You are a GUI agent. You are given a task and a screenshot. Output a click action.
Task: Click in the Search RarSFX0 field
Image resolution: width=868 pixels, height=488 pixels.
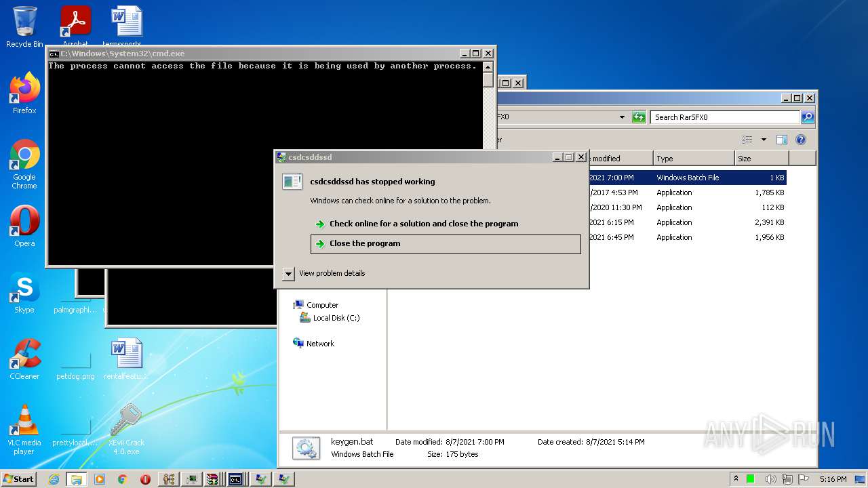tap(725, 117)
